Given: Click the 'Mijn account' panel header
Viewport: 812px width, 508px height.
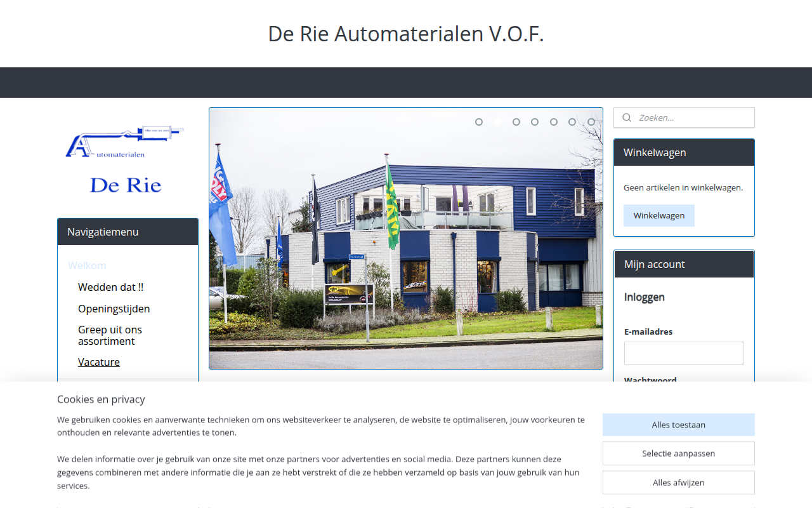Looking at the screenshot, I should pos(684,264).
